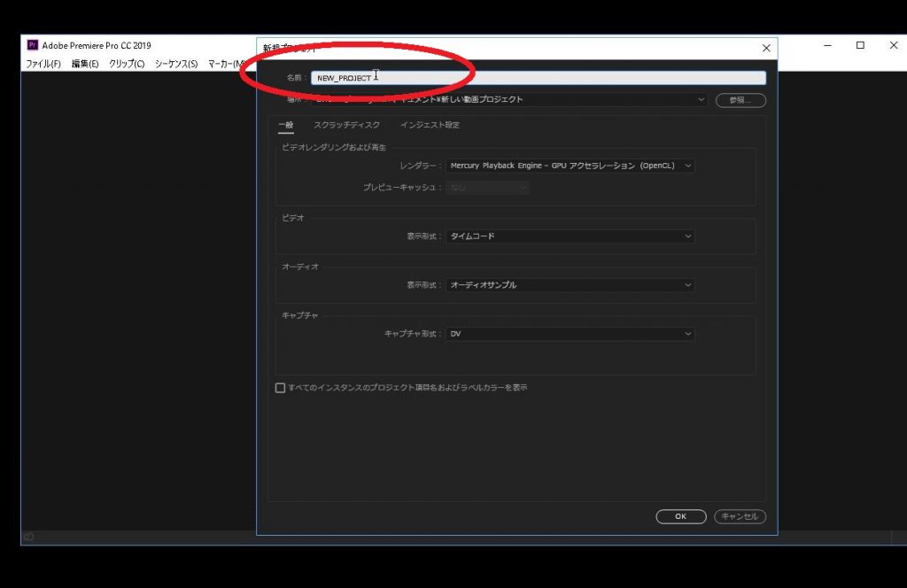Expand the レンダラー Mercury Playback Engine dropdown
The image size is (907, 588).
570,166
